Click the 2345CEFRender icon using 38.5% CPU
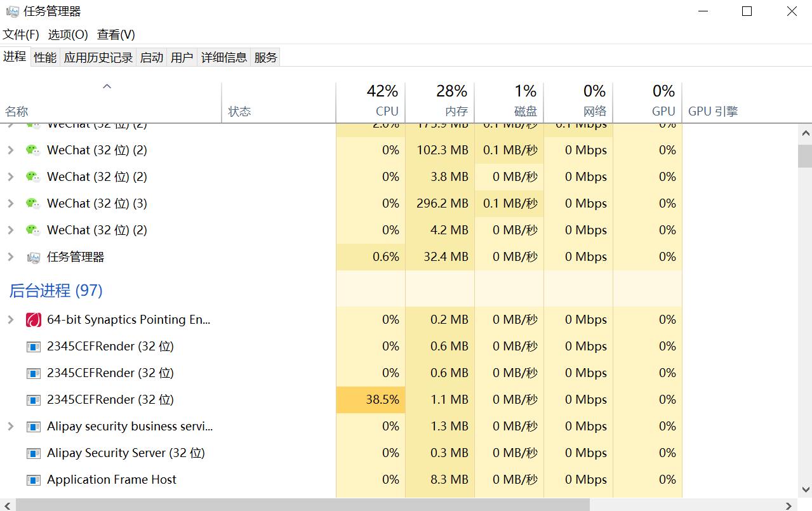 [34, 400]
